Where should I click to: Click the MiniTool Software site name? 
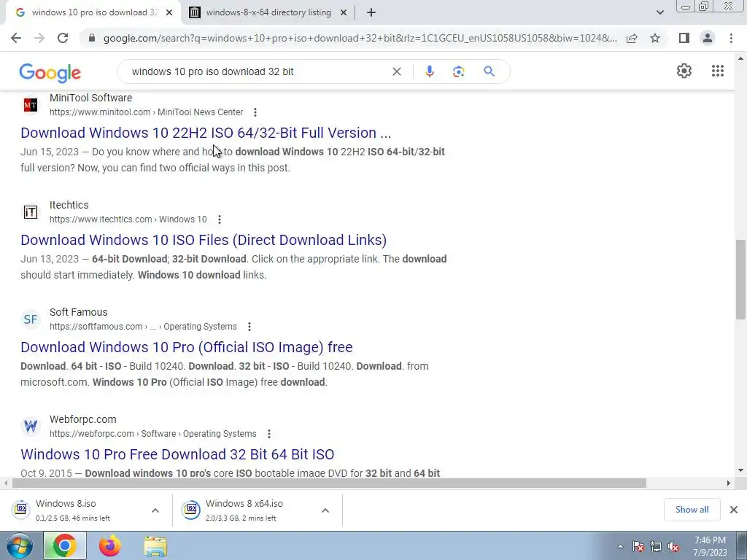point(91,98)
